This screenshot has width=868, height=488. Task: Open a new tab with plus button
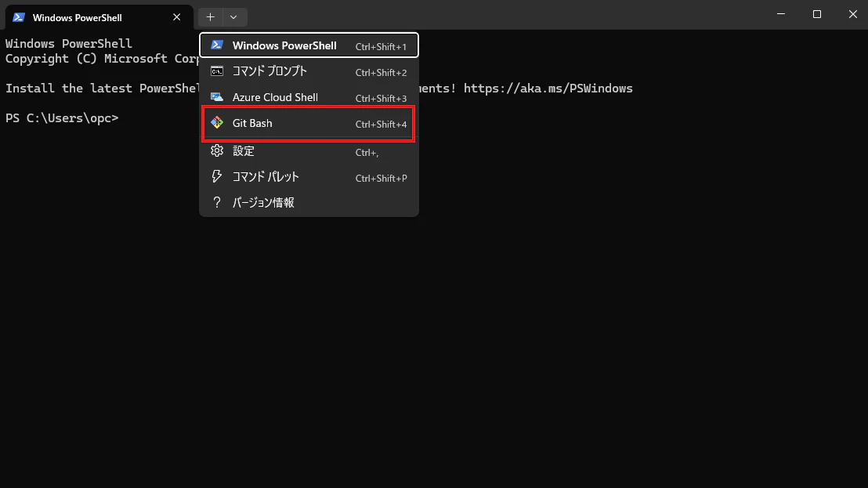coord(211,17)
